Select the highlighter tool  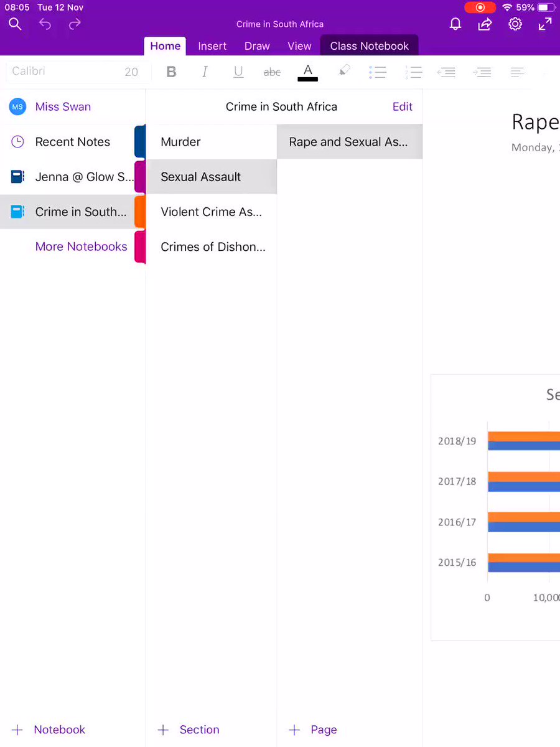pyautogui.click(x=344, y=72)
